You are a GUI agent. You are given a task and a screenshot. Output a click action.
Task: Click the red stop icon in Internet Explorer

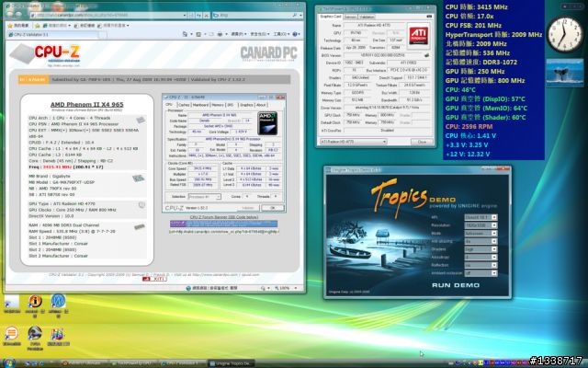(206, 16)
